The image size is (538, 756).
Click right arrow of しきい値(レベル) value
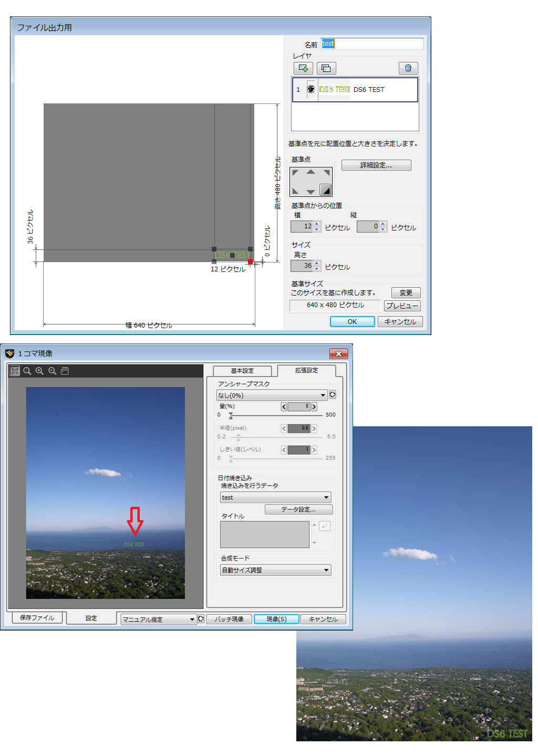click(314, 450)
